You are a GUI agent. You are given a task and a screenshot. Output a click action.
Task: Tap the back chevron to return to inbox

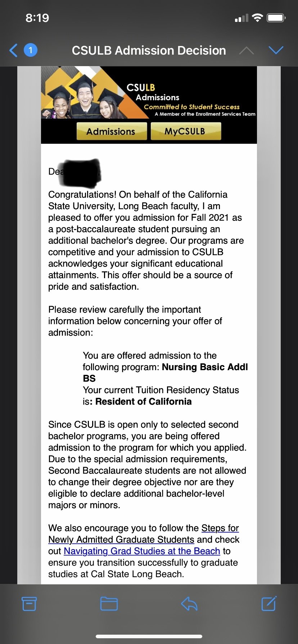tap(13, 50)
